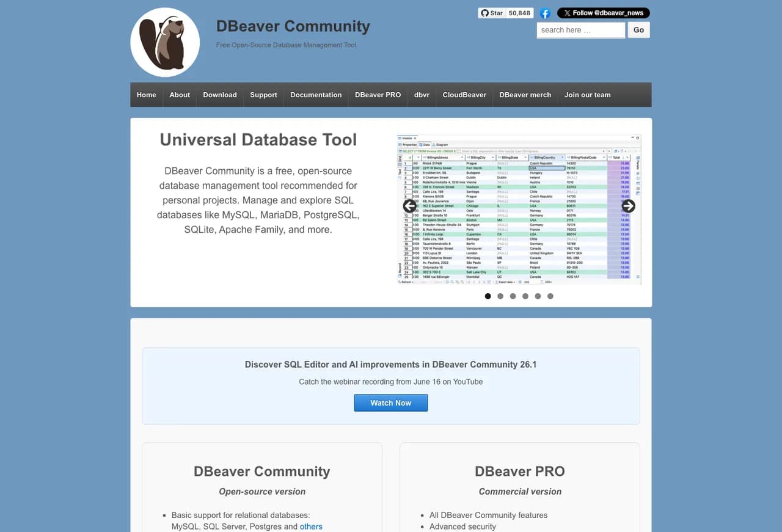Click 'Free Open-Source Database Management Tool' tagline
Viewport: 782px width, 532px height.
(286, 45)
